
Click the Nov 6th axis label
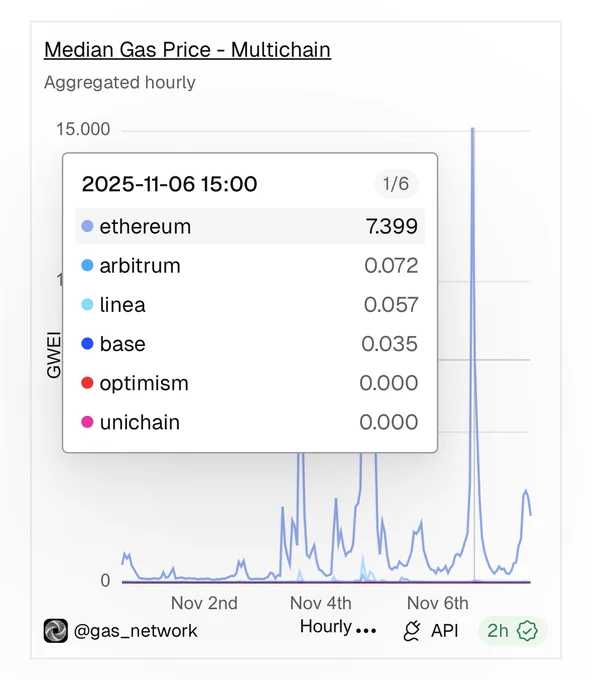point(438,603)
